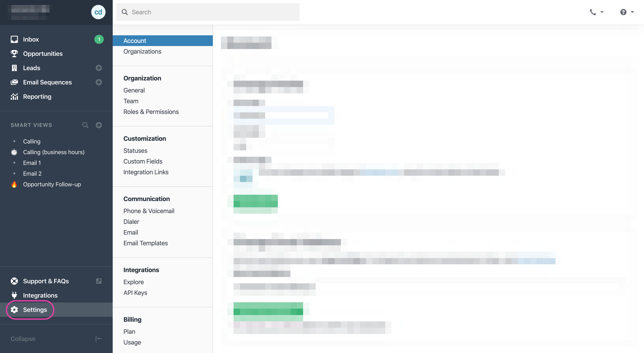This screenshot has width=644, height=353.
Task: Open Phone & Voicemail settings
Action: [x=149, y=211]
